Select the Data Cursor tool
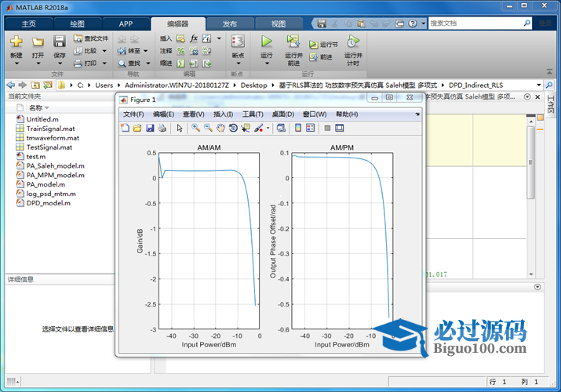 coord(246,128)
